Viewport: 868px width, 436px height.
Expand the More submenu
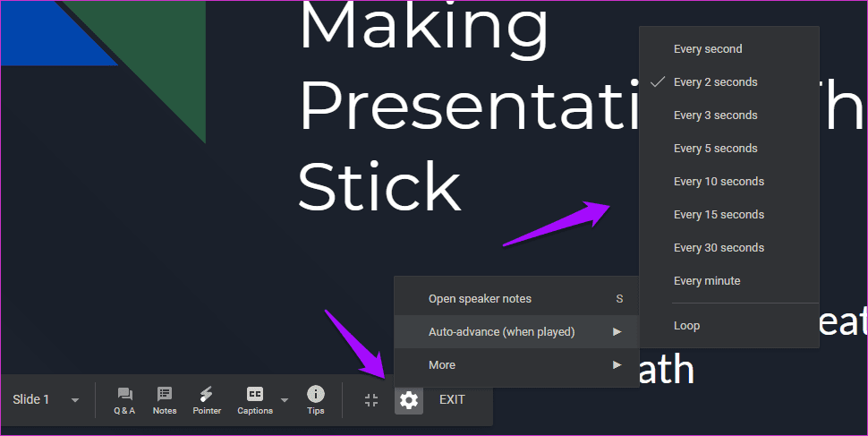coord(516,365)
